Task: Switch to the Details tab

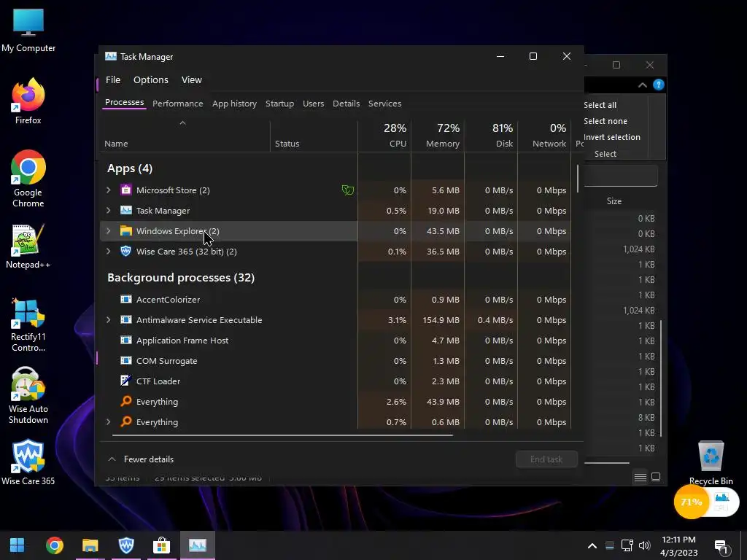Action: (346, 104)
